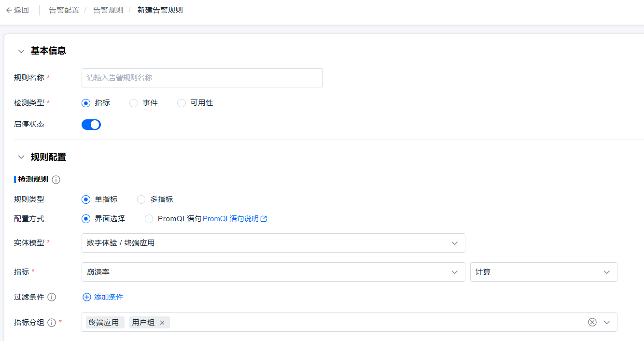
Task: Clear all 指标分组 selections
Action: point(592,322)
